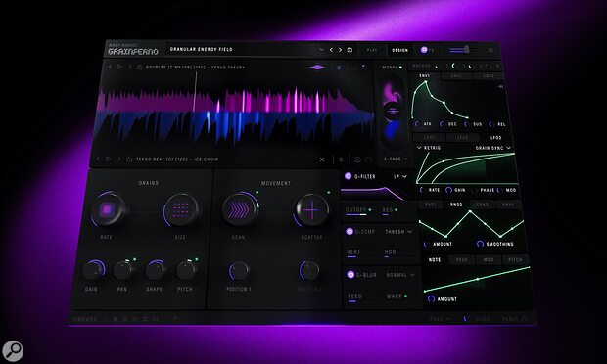
Task: Adjust the master volume slider
Action: pyautogui.click(x=463, y=50)
